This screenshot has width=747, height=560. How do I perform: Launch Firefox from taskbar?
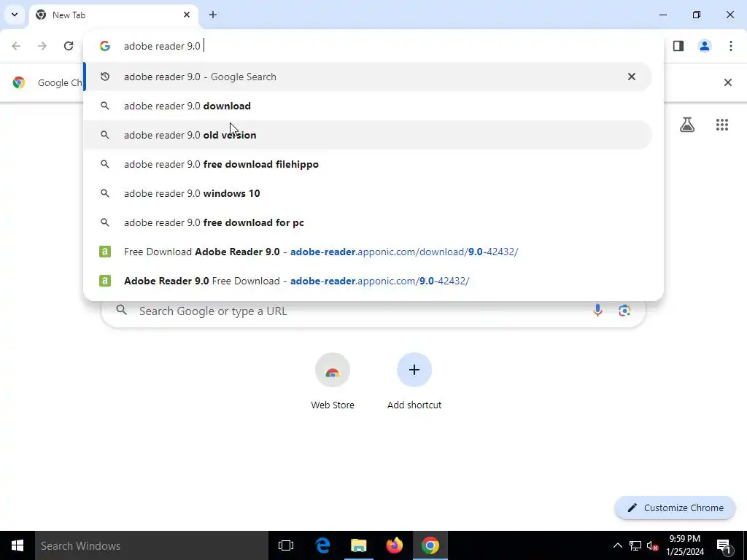395,545
